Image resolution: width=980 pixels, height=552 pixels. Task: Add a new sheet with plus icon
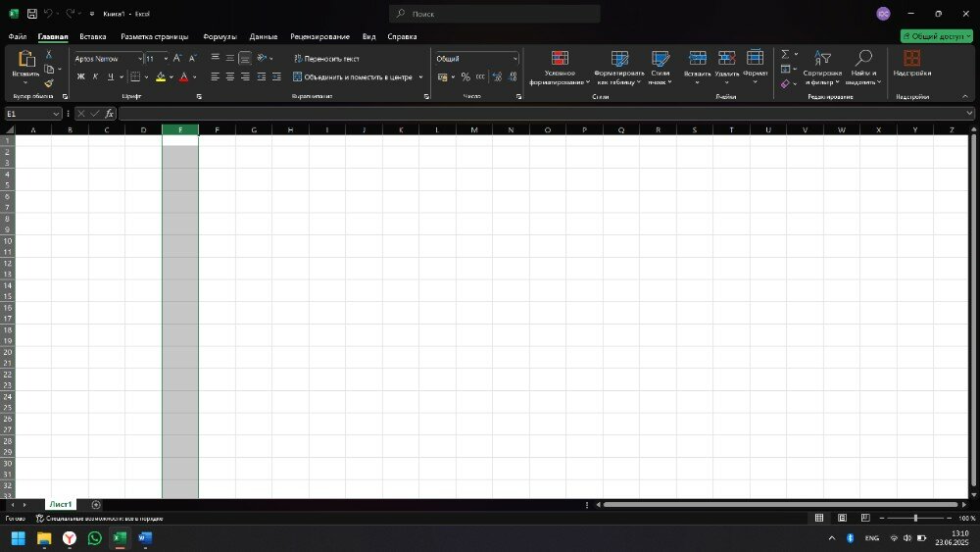96,505
